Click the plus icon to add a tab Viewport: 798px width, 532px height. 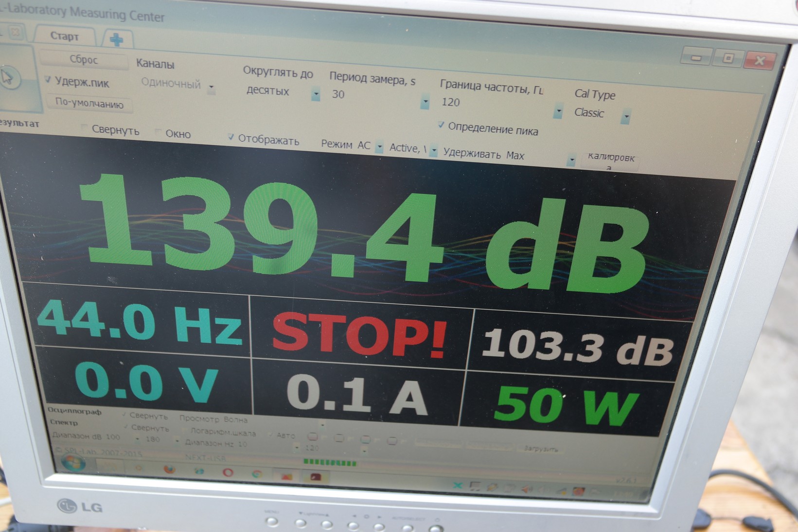pos(116,39)
